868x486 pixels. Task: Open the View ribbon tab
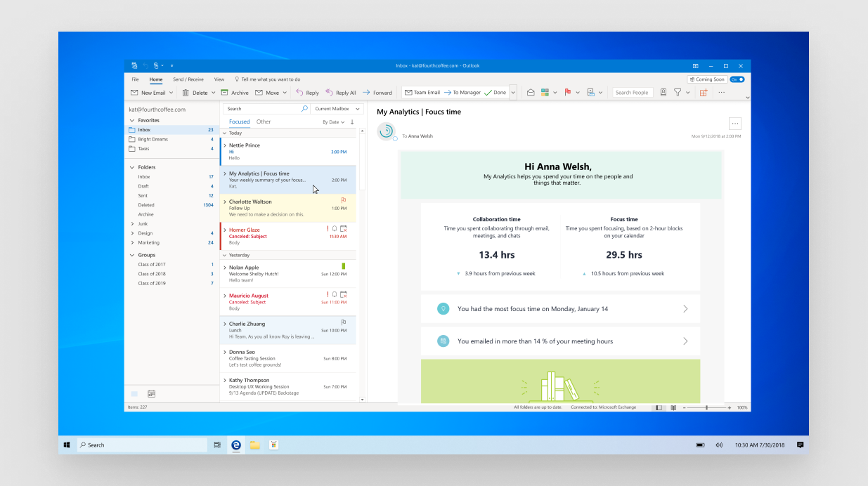(219, 79)
